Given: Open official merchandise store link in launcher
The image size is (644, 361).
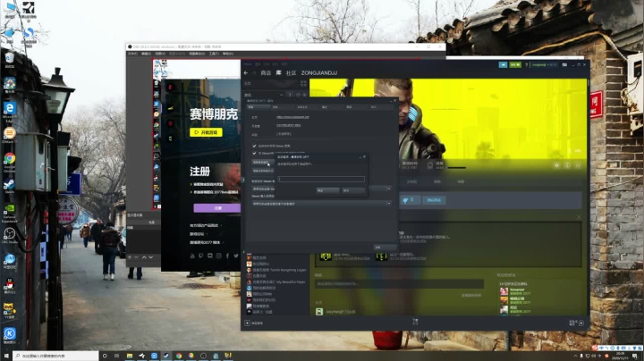Looking at the screenshot, I should pos(206,225).
